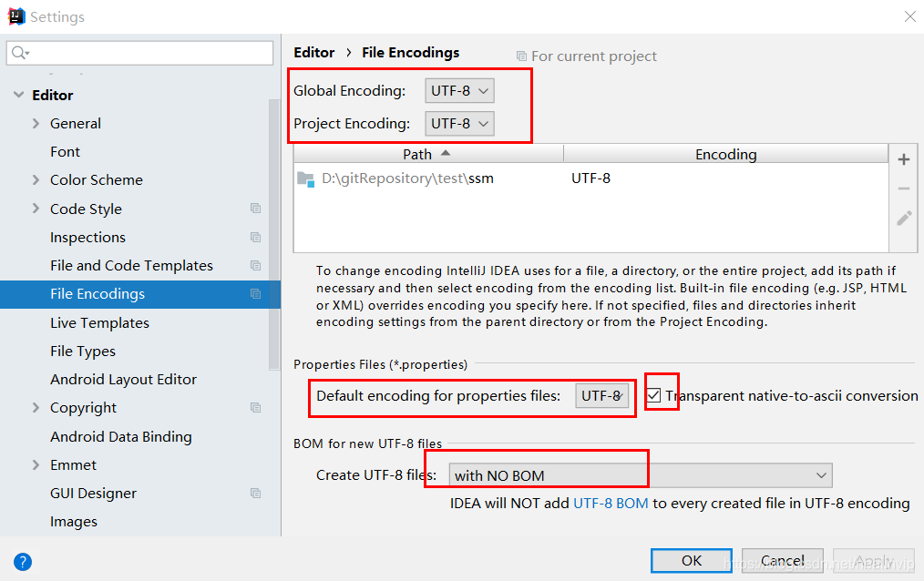Open the Global Encoding dropdown
The height and width of the screenshot is (581, 924).
[459, 91]
